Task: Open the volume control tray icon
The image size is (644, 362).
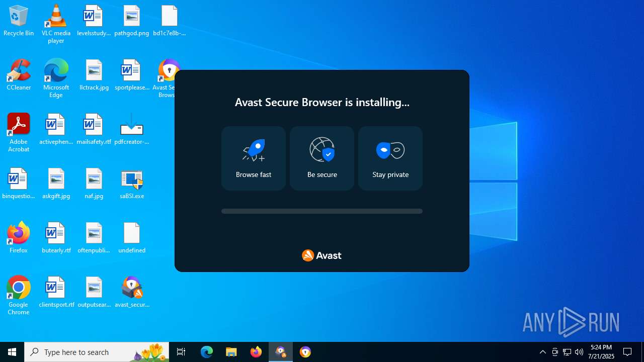Action: (x=579, y=352)
